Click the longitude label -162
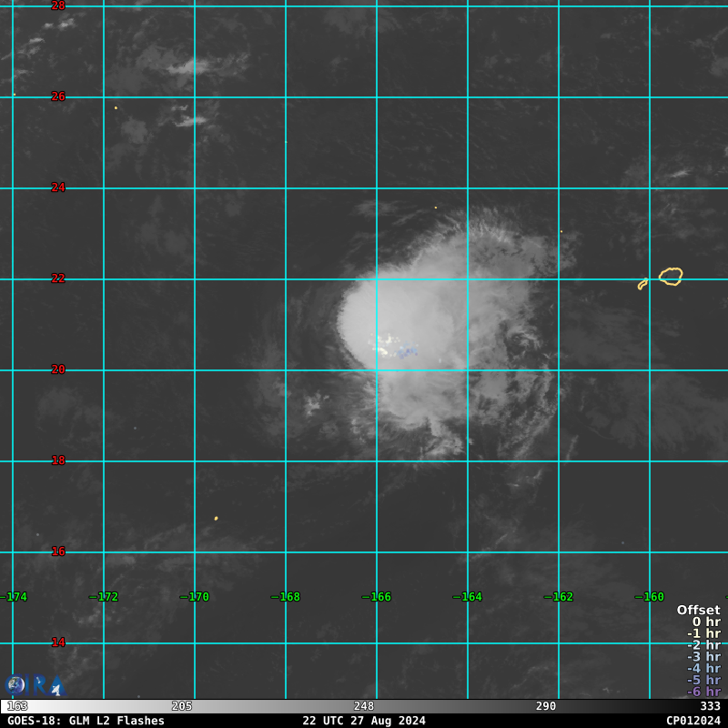Image resolution: width=728 pixels, height=728 pixels. (559, 597)
